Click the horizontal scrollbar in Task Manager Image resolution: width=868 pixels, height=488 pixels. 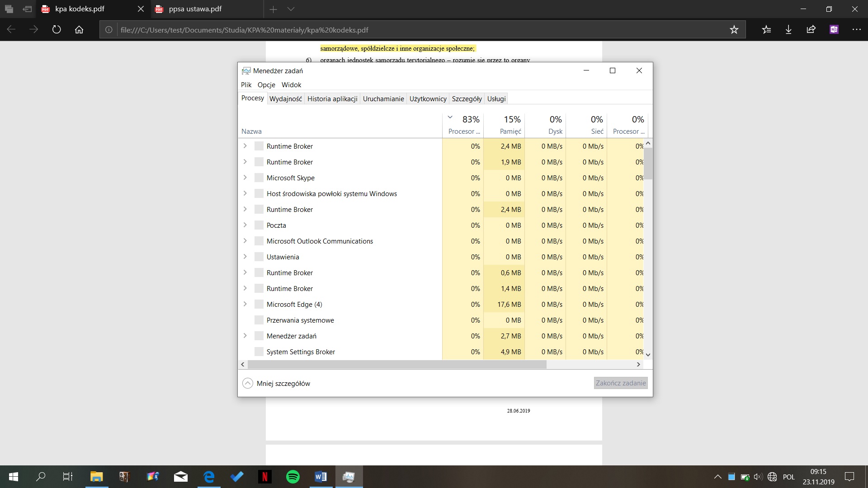pyautogui.click(x=397, y=364)
